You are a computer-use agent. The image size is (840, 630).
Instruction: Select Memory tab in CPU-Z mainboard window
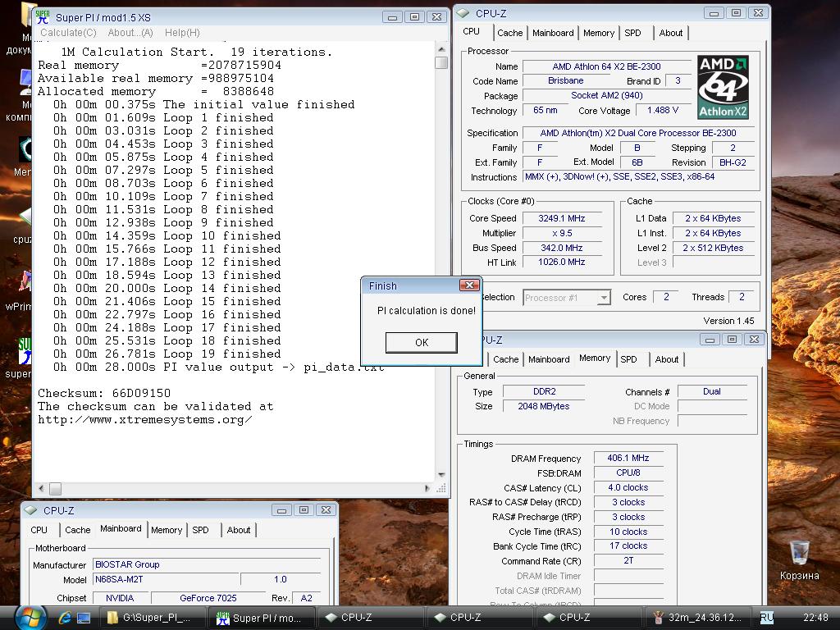click(167, 530)
